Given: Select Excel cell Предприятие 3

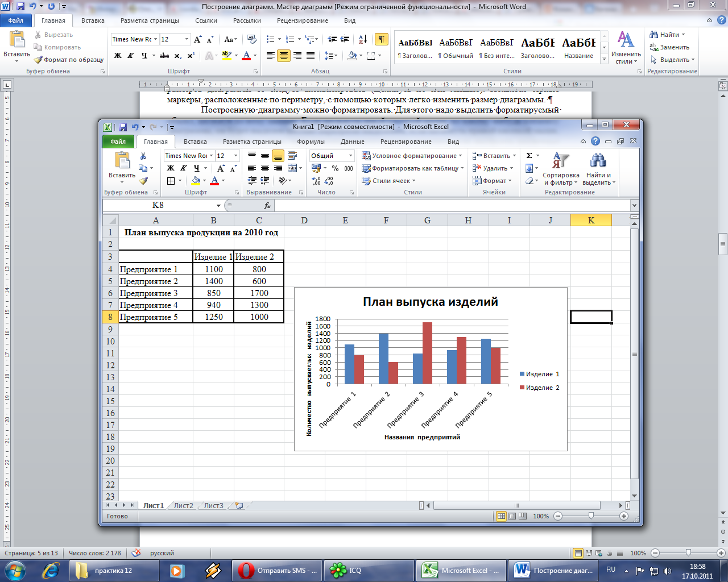Looking at the screenshot, I should (155, 293).
